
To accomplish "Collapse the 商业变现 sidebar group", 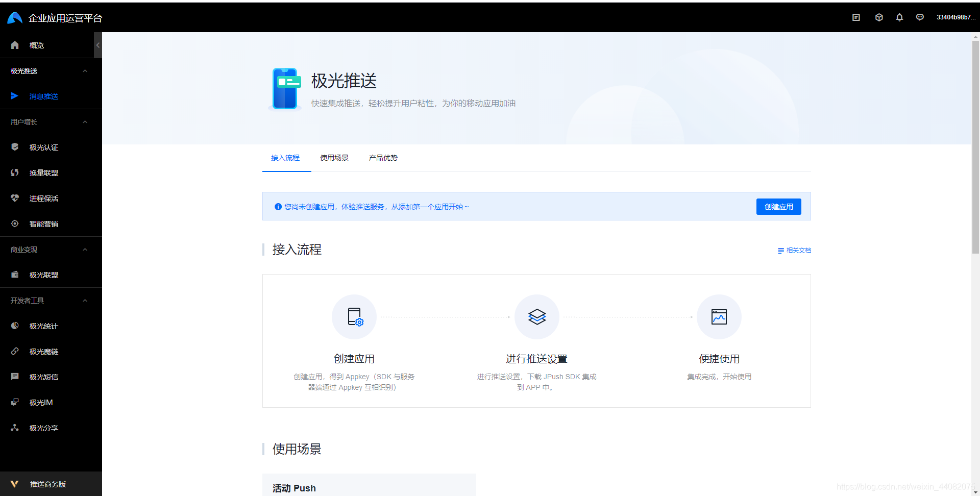I will pos(85,250).
